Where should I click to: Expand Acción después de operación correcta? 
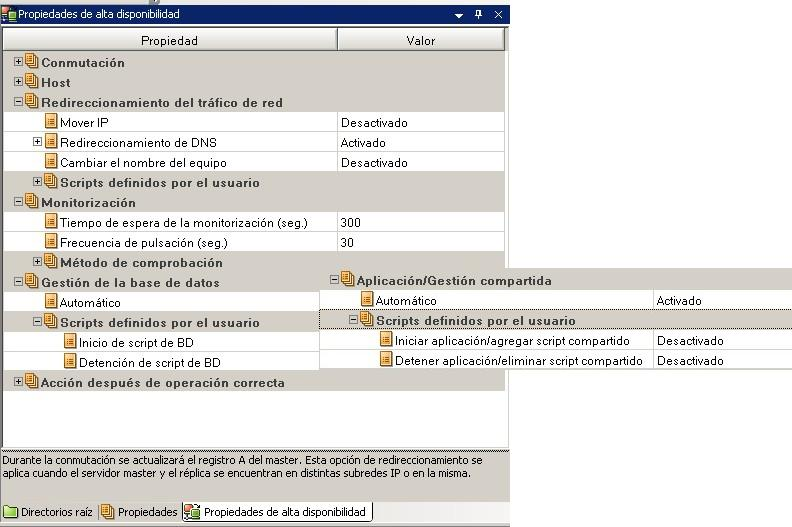18,381
